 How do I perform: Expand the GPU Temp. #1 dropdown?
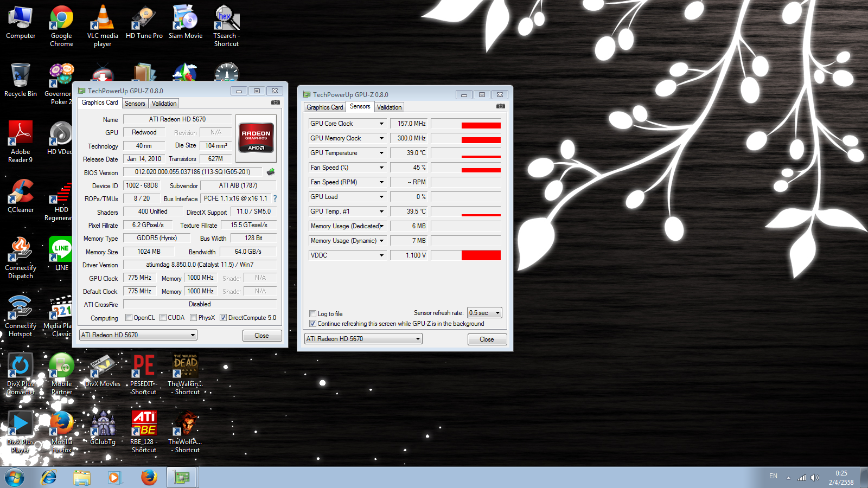[x=381, y=211]
